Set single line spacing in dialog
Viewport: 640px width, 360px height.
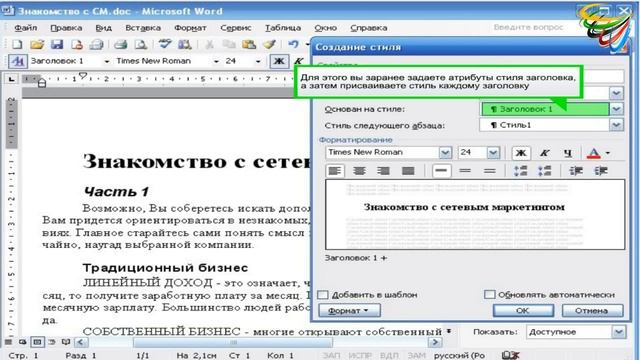click(x=441, y=171)
